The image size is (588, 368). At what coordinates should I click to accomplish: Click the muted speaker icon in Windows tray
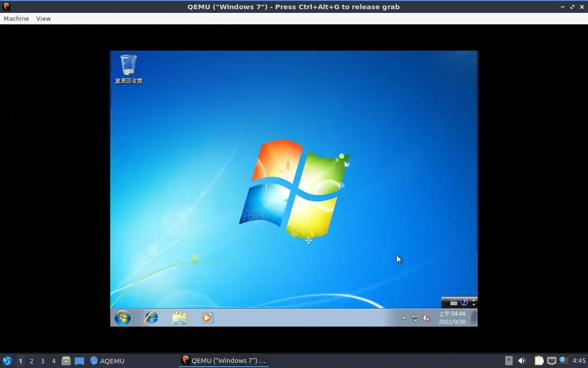(426, 318)
